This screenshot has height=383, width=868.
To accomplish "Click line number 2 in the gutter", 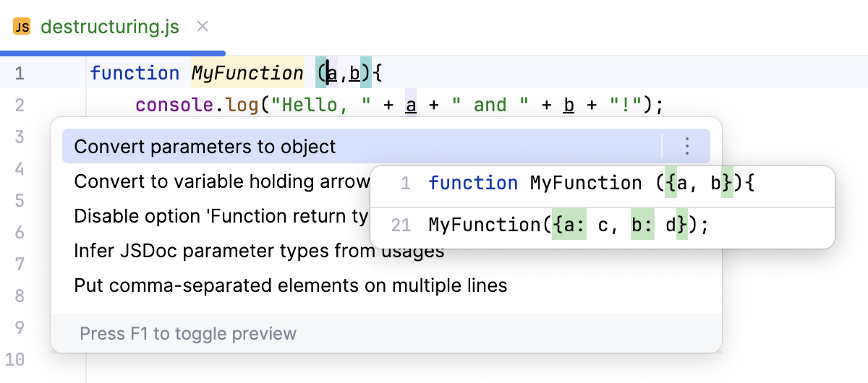I will [19, 106].
